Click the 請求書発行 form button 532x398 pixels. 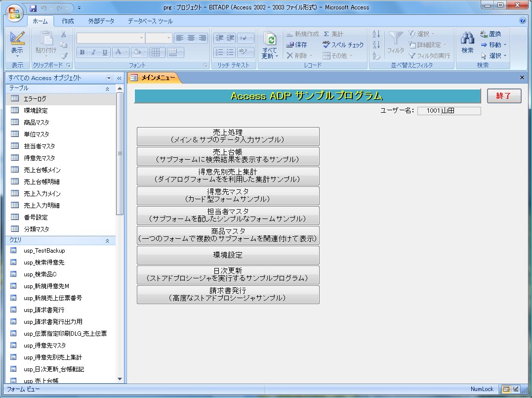pyautogui.click(x=228, y=295)
